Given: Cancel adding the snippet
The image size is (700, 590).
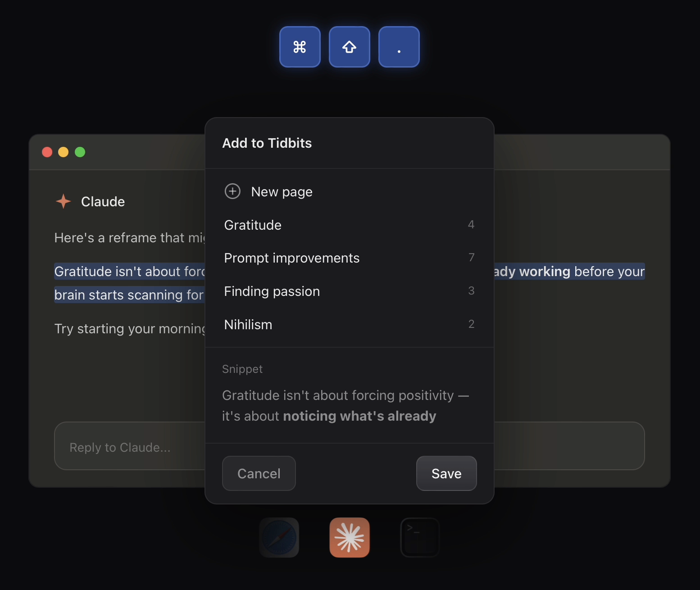Looking at the screenshot, I should click(x=259, y=473).
